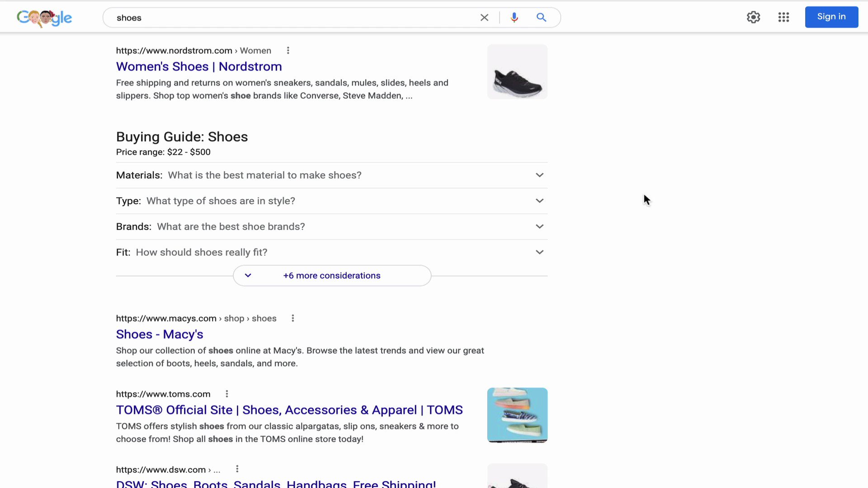
Task: Click the macys.com › shop › shoes URL
Action: pos(196,319)
